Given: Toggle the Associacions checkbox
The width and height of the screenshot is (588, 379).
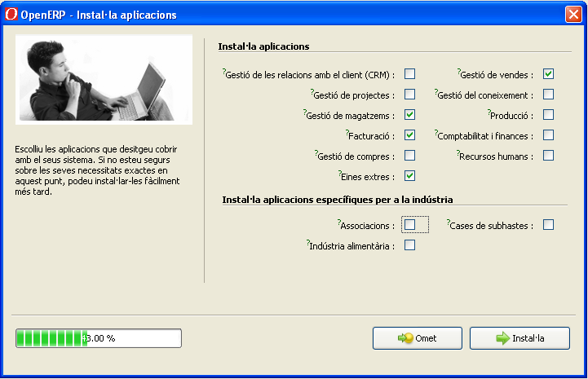Looking at the screenshot, I should click(x=410, y=225).
